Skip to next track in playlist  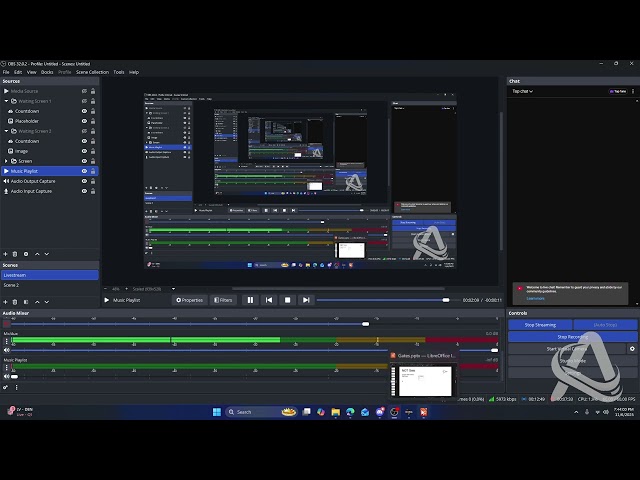pyautogui.click(x=306, y=300)
